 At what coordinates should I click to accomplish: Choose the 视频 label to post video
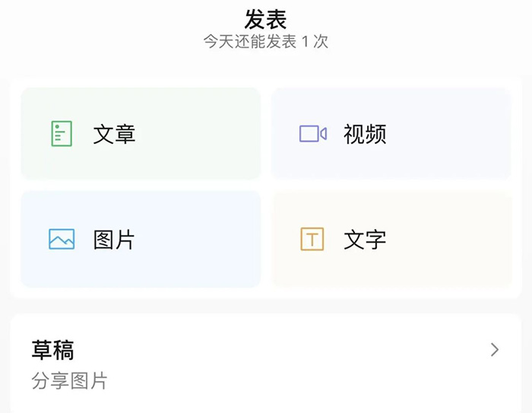[365, 135]
